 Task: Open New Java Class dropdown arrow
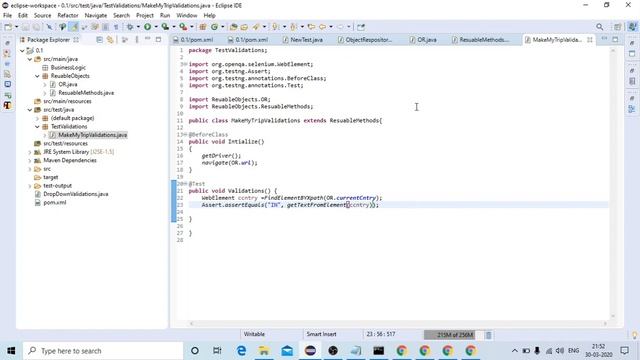tap(222, 27)
